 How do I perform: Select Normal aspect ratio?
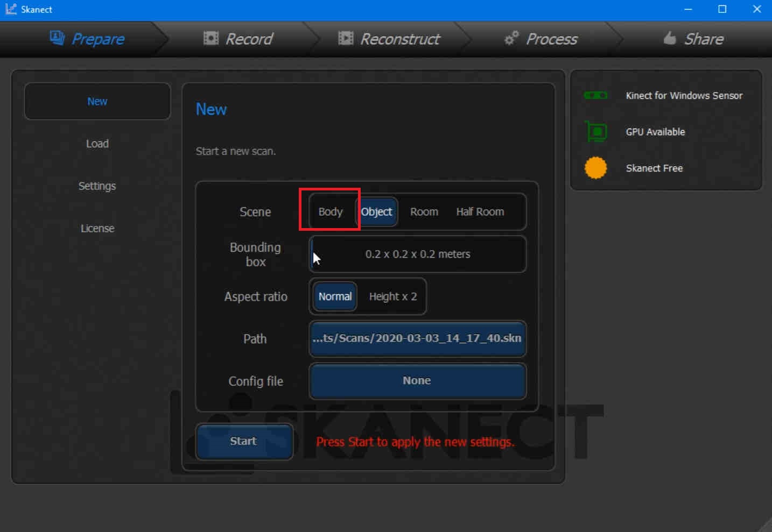coord(335,296)
